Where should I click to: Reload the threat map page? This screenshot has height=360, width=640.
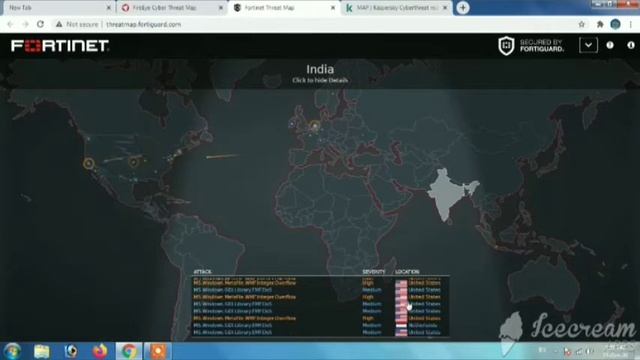tap(40, 24)
